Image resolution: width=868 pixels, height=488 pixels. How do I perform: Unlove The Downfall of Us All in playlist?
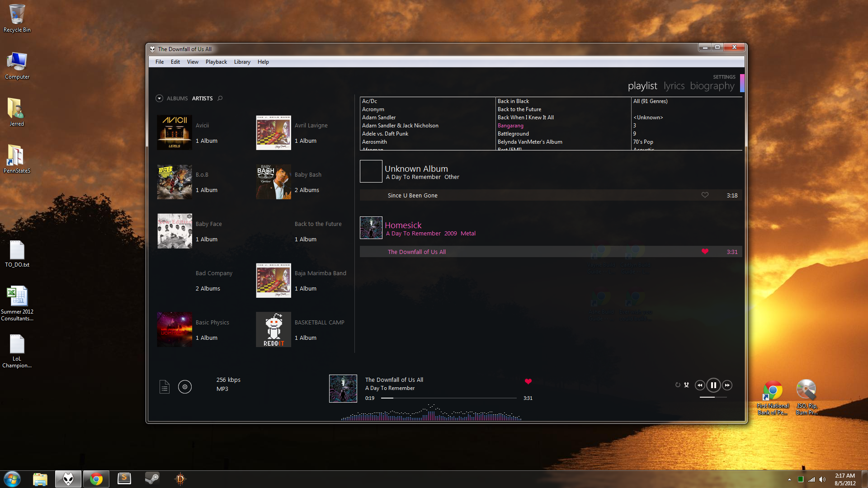click(705, 252)
